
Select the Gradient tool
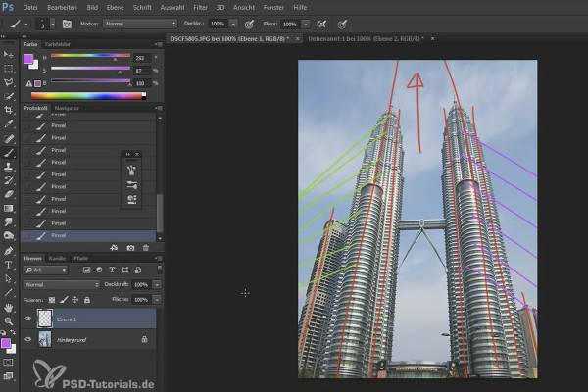pos(8,208)
